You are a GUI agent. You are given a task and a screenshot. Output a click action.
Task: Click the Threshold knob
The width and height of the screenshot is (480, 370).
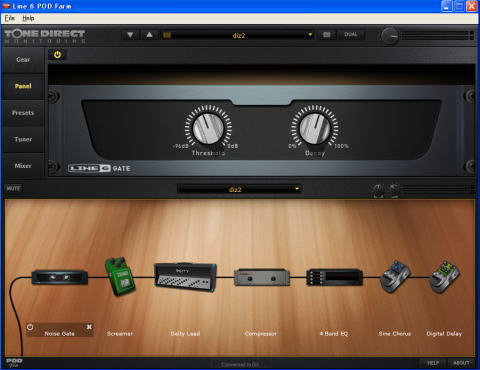click(x=208, y=128)
